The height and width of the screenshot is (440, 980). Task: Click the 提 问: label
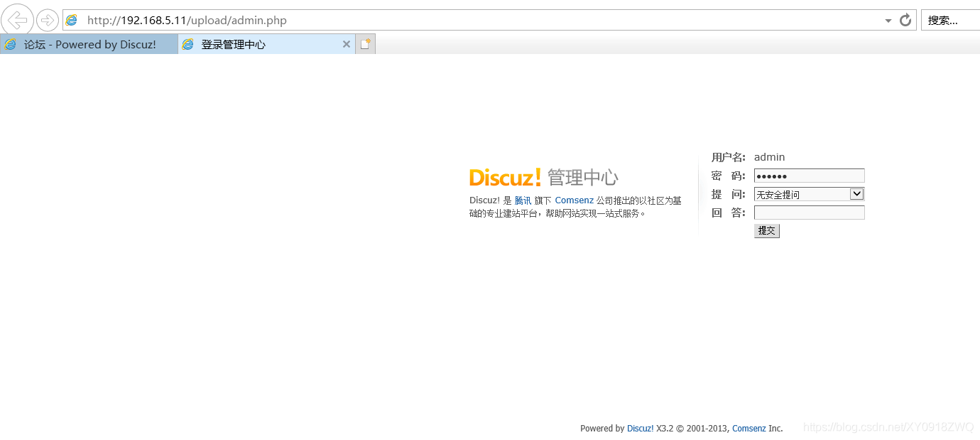pyautogui.click(x=729, y=194)
